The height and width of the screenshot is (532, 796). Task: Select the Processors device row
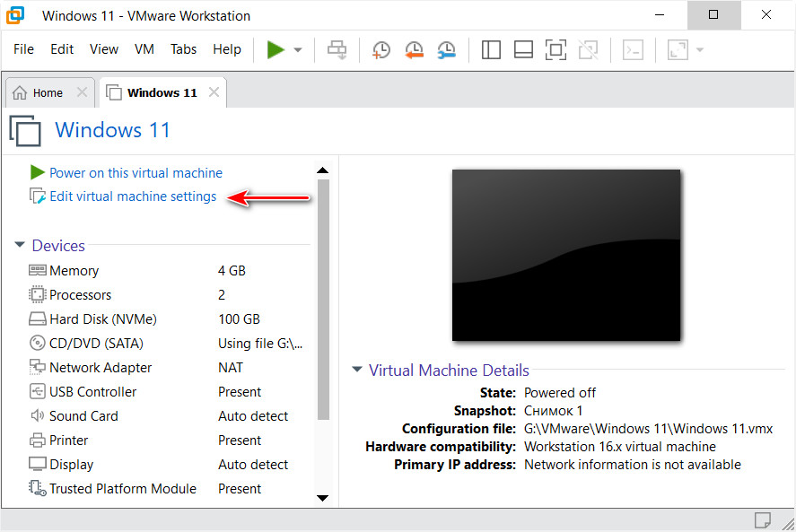(169, 295)
